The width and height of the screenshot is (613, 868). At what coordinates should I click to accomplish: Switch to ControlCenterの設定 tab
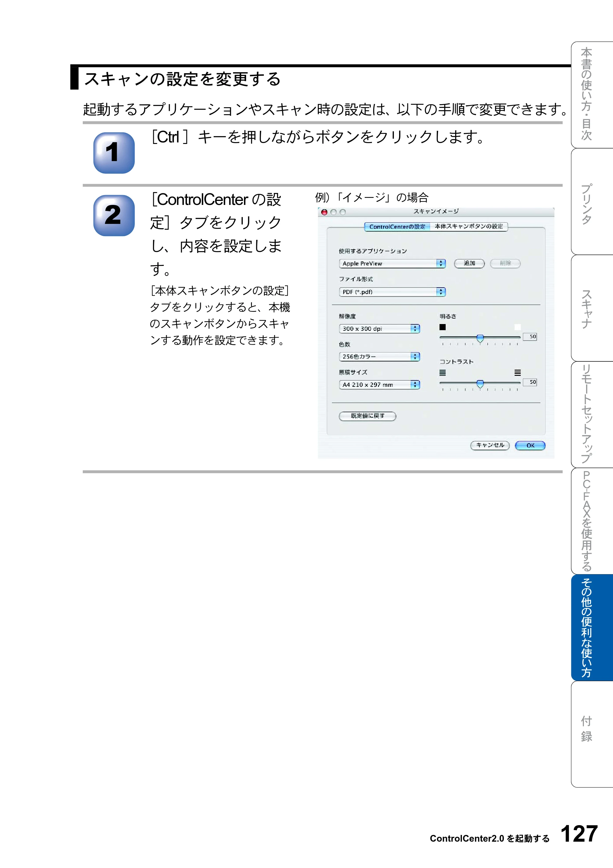[x=397, y=226]
